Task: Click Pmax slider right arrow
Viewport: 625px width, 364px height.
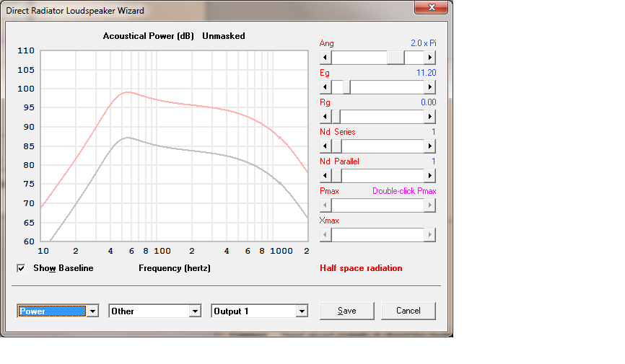Action: [x=429, y=205]
